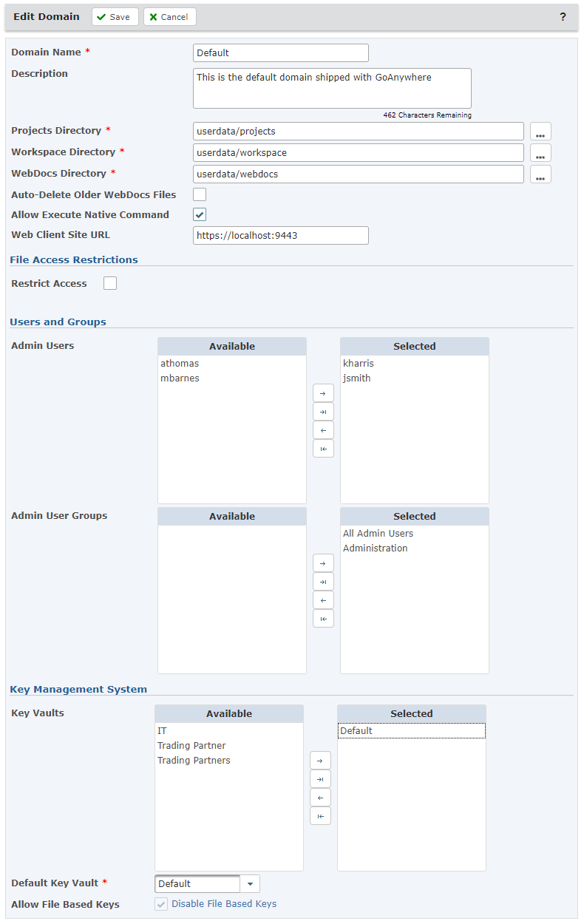Select Administration in Selected Admin User Groups

click(x=375, y=548)
